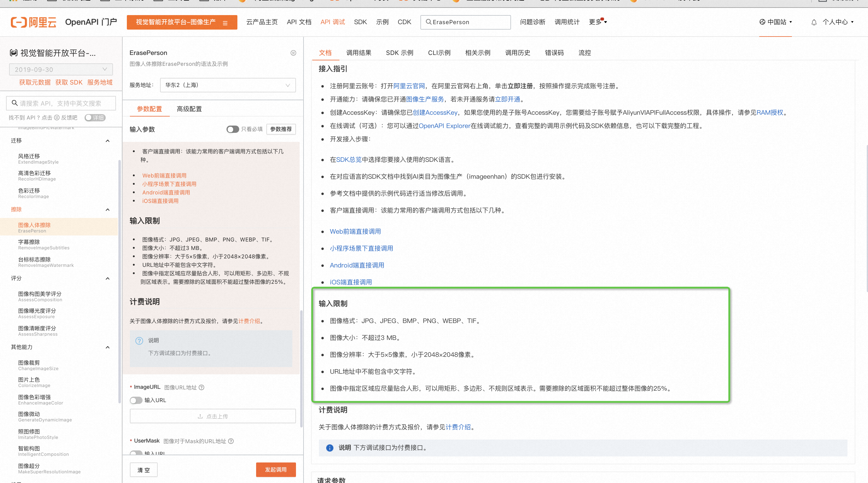
Task: Click the Aliyun logo icon
Action: coord(18,22)
